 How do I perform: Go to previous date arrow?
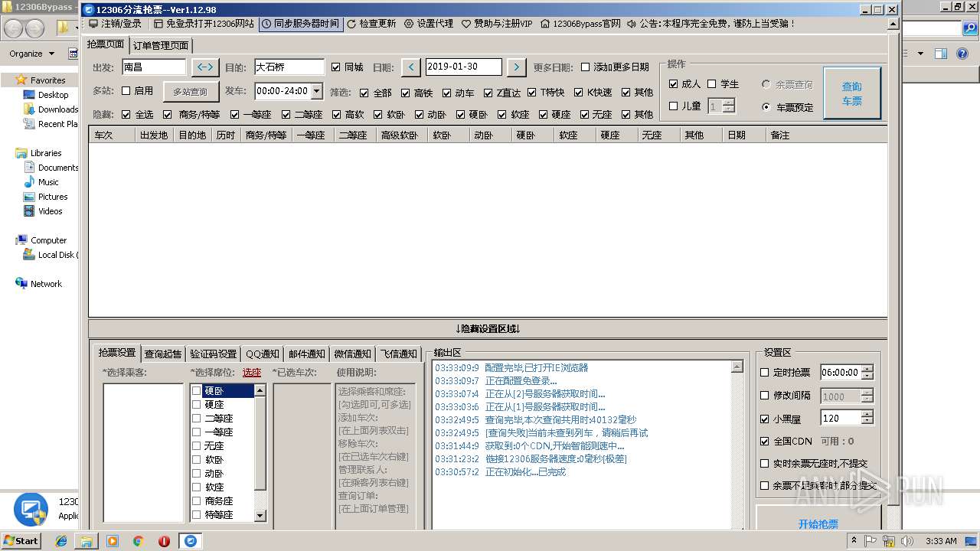coord(411,67)
